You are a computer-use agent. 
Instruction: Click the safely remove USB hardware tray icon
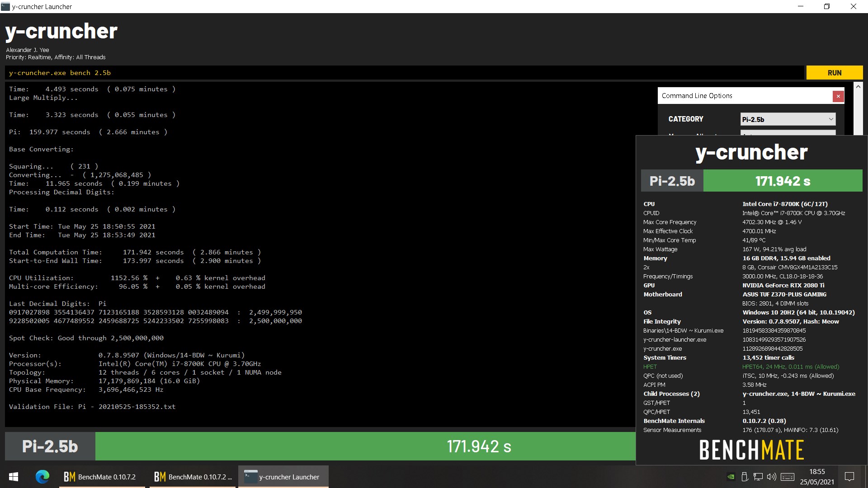point(745,477)
